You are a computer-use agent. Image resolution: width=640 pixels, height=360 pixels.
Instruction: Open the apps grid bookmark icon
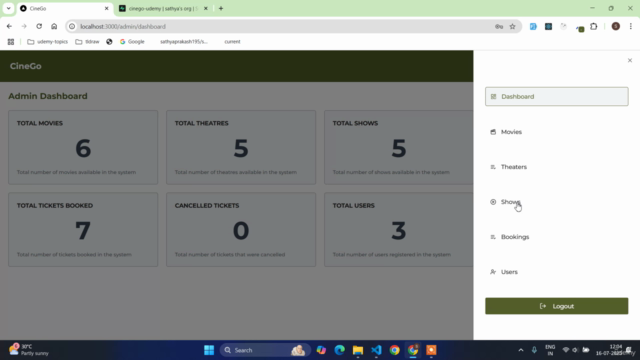[11, 42]
